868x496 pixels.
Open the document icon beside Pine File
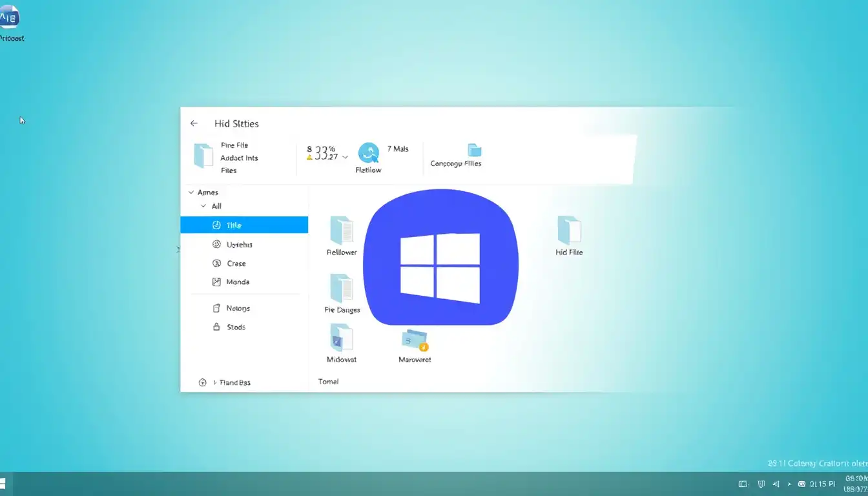point(203,156)
